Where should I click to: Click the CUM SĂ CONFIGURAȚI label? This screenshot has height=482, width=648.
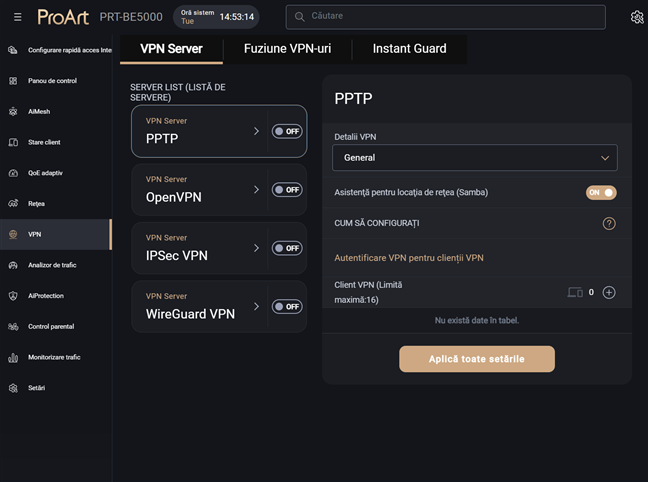pyautogui.click(x=376, y=223)
